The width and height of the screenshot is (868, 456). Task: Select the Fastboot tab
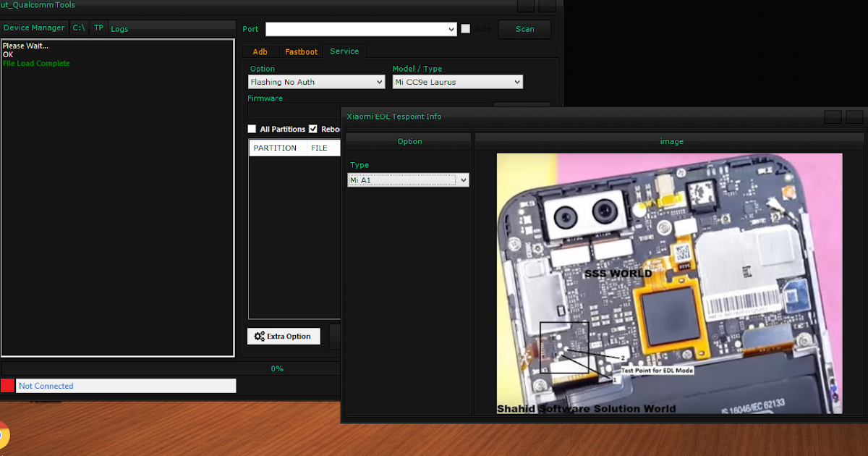point(301,51)
